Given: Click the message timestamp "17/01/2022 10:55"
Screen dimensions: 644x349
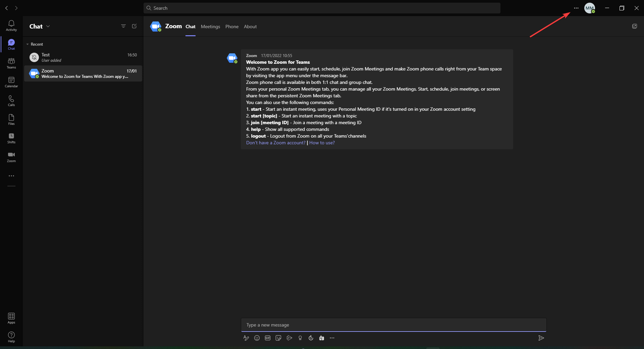Looking at the screenshot, I should click(x=277, y=56).
